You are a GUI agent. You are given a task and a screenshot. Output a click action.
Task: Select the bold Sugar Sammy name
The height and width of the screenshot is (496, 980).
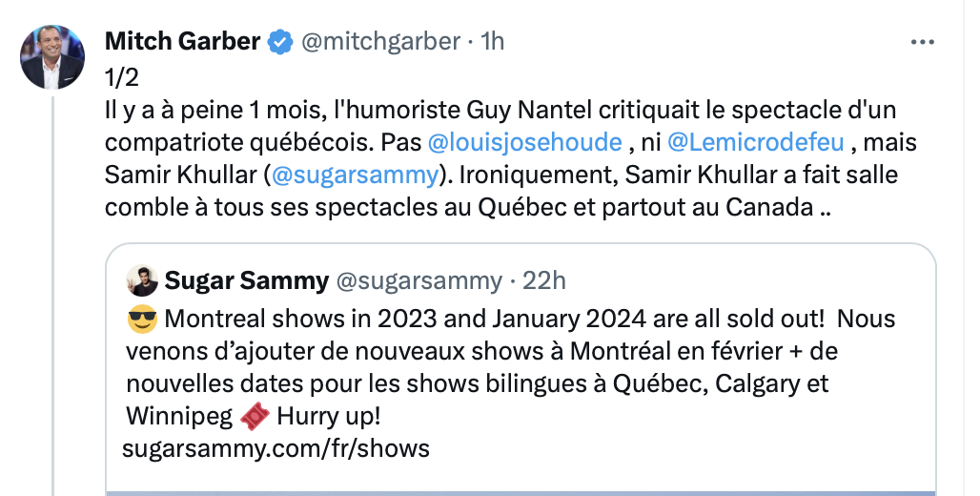(x=246, y=280)
